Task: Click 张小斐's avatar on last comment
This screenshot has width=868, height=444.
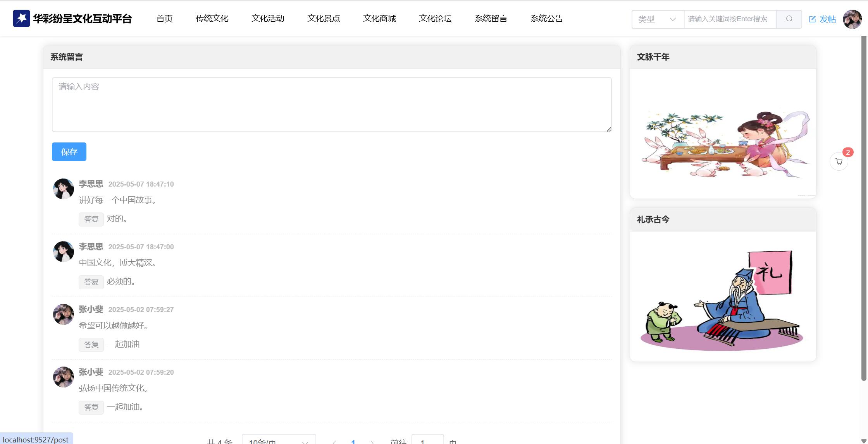Action: pos(64,377)
